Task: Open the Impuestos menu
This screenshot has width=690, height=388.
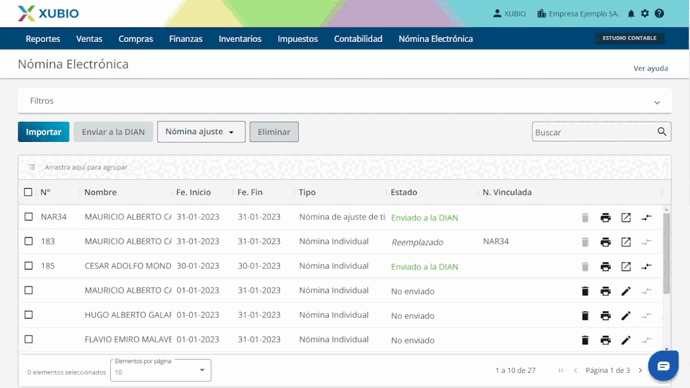Action: pos(297,39)
